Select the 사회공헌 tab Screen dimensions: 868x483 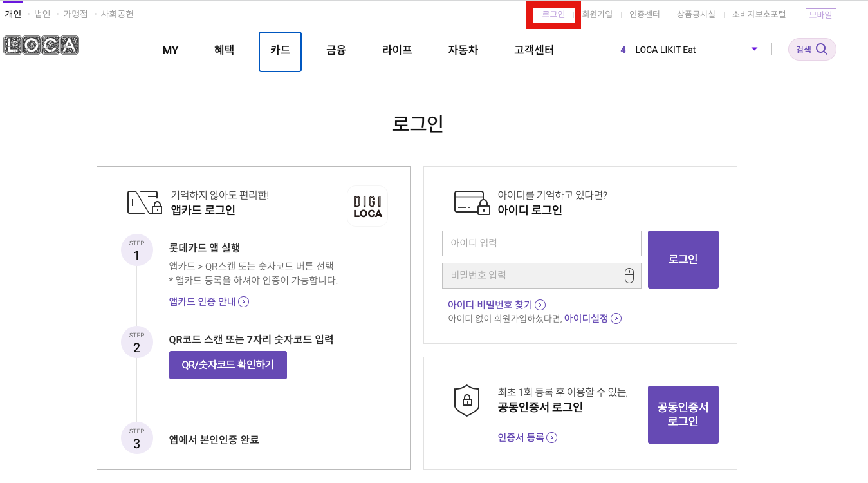click(x=117, y=14)
